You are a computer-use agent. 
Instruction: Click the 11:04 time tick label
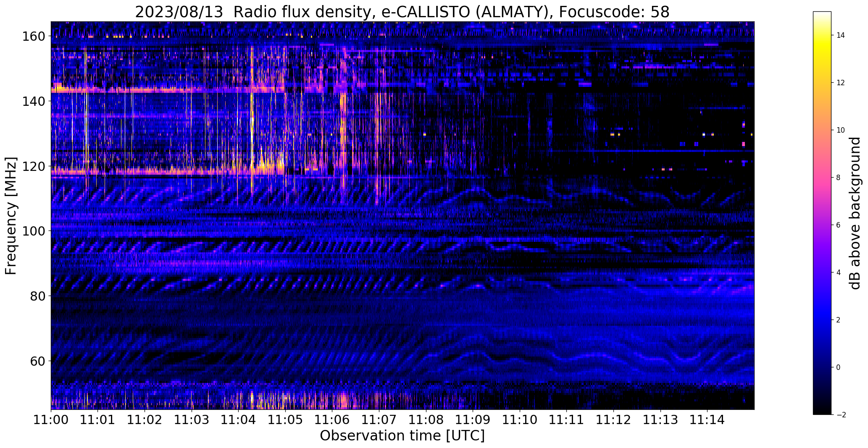[239, 419]
